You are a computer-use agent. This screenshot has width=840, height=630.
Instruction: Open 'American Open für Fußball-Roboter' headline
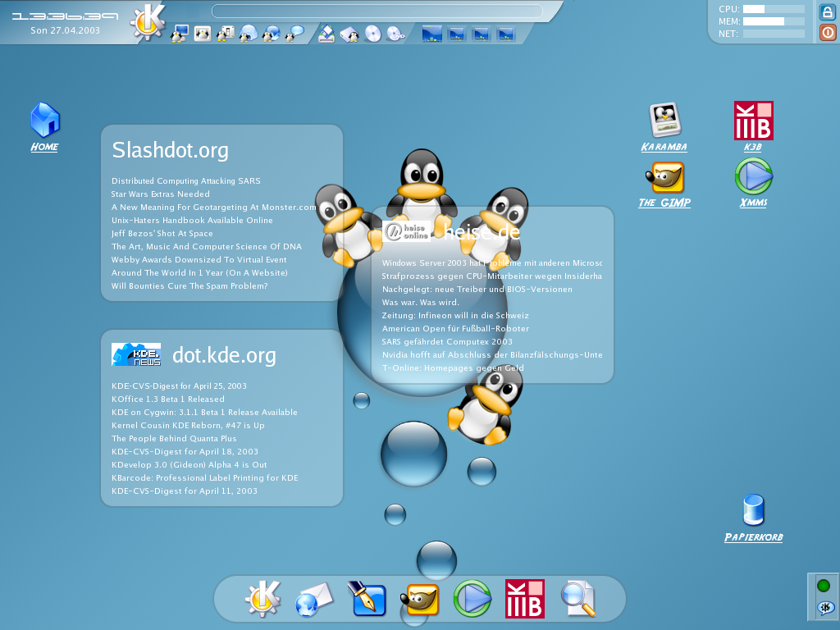(x=455, y=328)
